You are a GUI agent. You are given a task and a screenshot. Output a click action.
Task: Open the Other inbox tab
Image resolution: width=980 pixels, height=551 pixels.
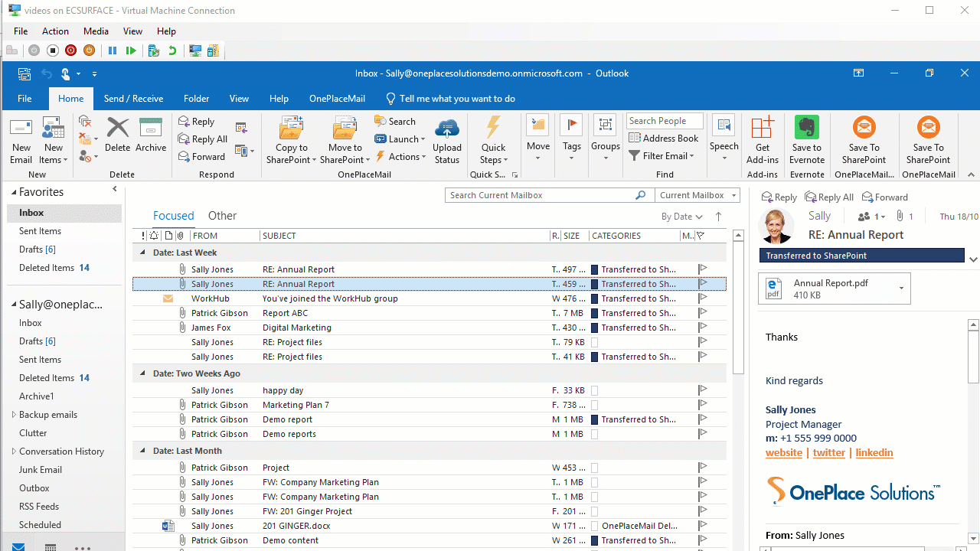[222, 215]
